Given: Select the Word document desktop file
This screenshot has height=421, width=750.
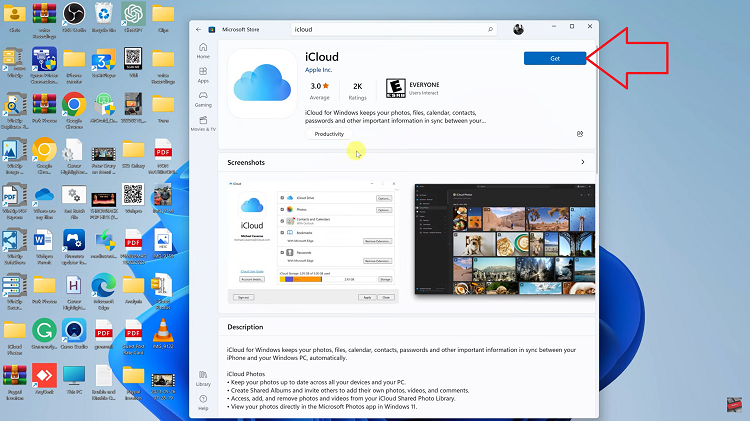Looking at the screenshot, I should [x=44, y=246].
